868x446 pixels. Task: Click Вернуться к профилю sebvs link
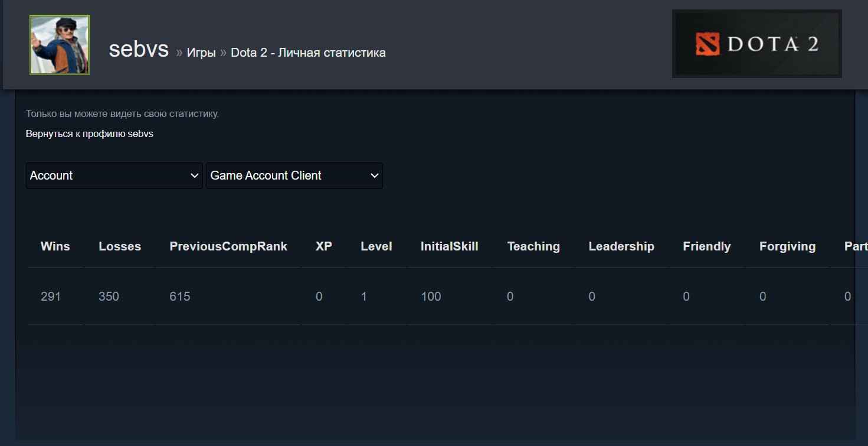pyautogui.click(x=90, y=134)
